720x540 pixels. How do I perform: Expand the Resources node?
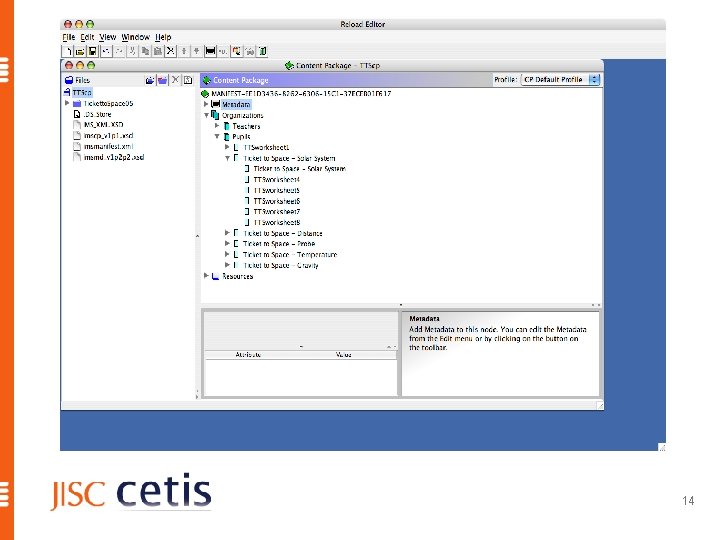coord(206,276)
